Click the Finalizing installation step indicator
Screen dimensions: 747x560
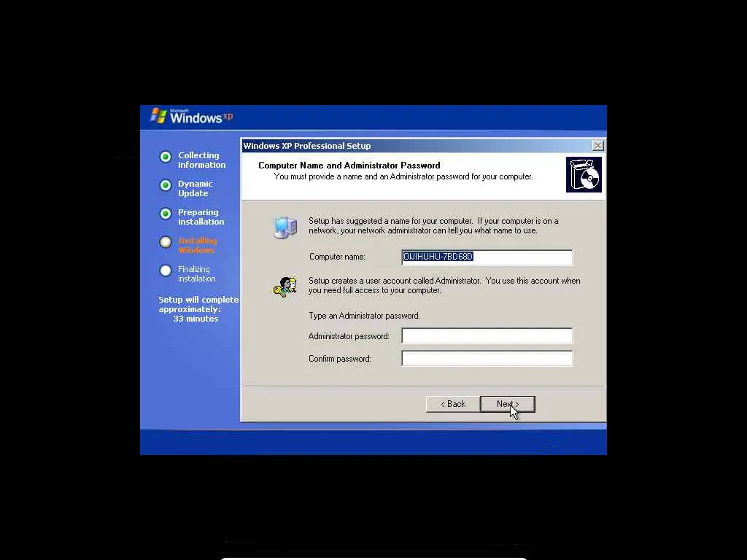(x=166, y=271)
